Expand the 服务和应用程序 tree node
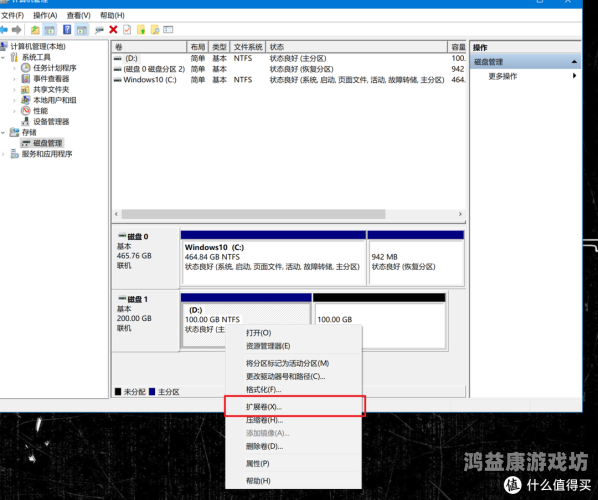The image size is (598, 500). (x=3, y=154)
